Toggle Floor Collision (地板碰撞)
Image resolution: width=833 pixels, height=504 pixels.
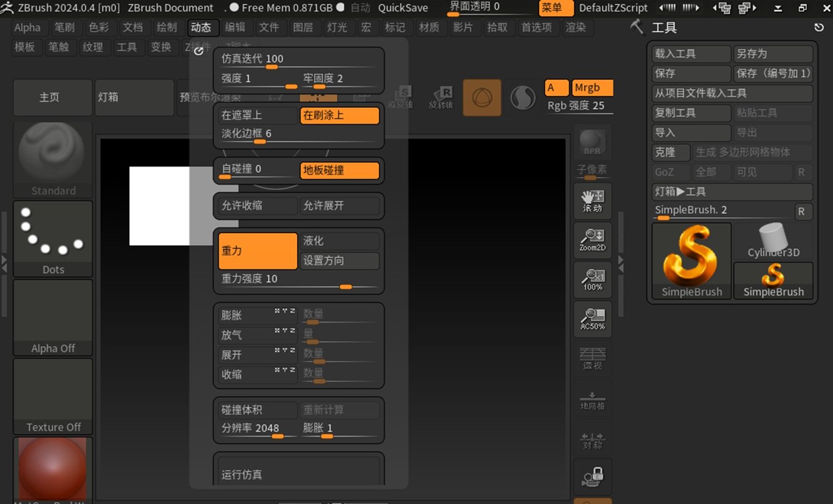tap(340, 170)
